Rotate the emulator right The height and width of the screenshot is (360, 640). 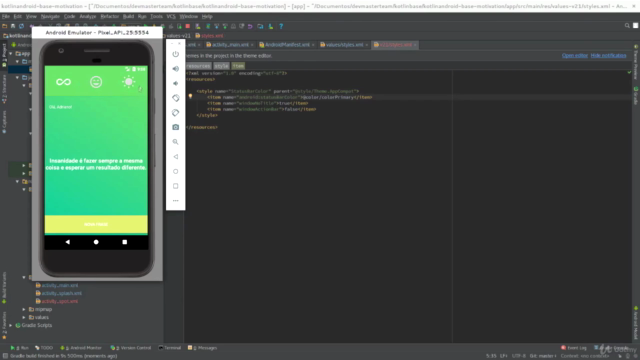(x=176, y=113)
